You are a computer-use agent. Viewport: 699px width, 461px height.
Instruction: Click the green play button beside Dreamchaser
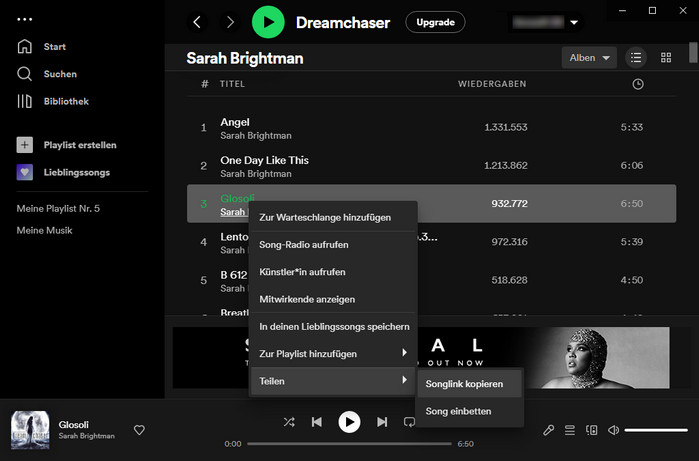(x=268, y=22)
